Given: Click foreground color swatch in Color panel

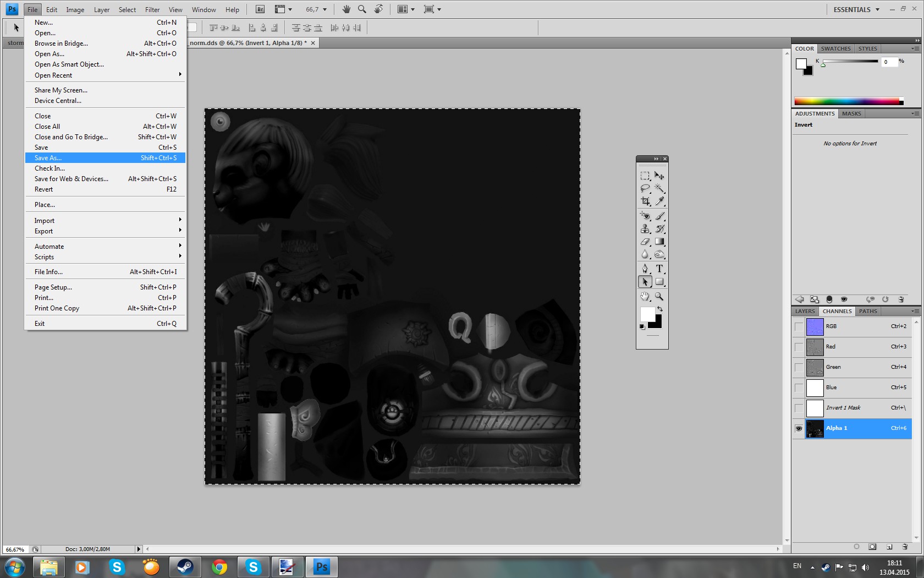Looking at the screenshot, I should point(801,63).
